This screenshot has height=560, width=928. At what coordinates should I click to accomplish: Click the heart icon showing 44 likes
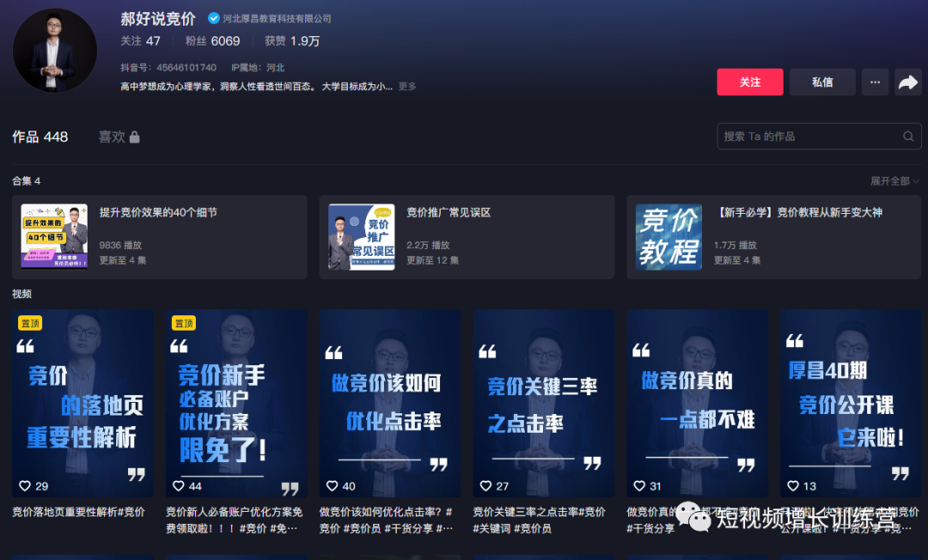coord(178,486)
